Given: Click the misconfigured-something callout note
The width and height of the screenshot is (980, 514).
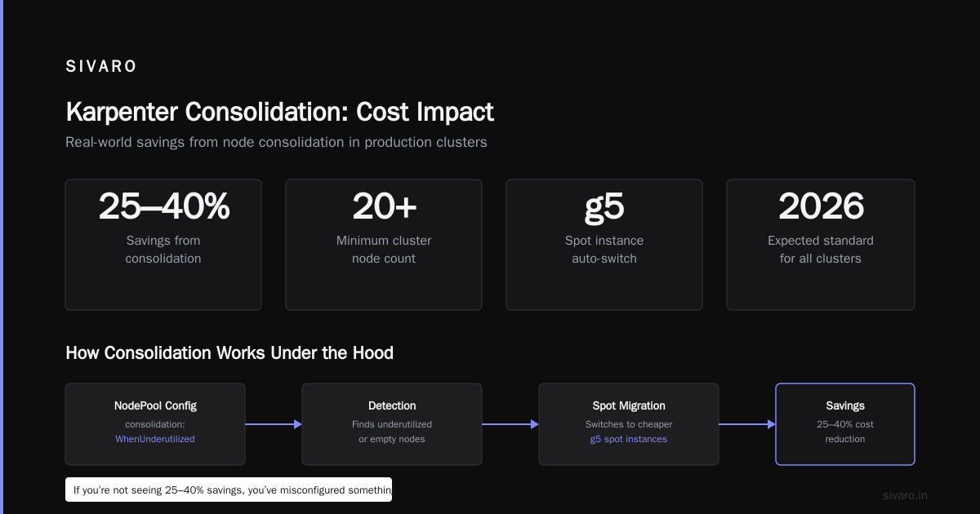Looking at the screenshot, I should [x=229, y=490].
